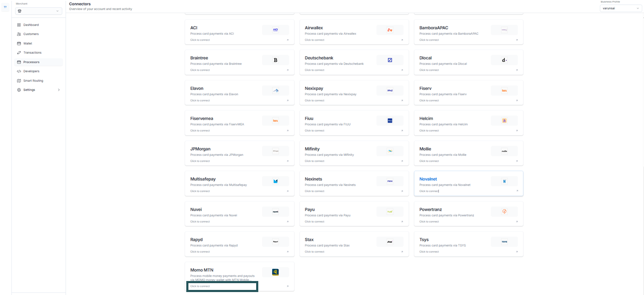Click the Momo MTN logo icon

pos(275,272)
